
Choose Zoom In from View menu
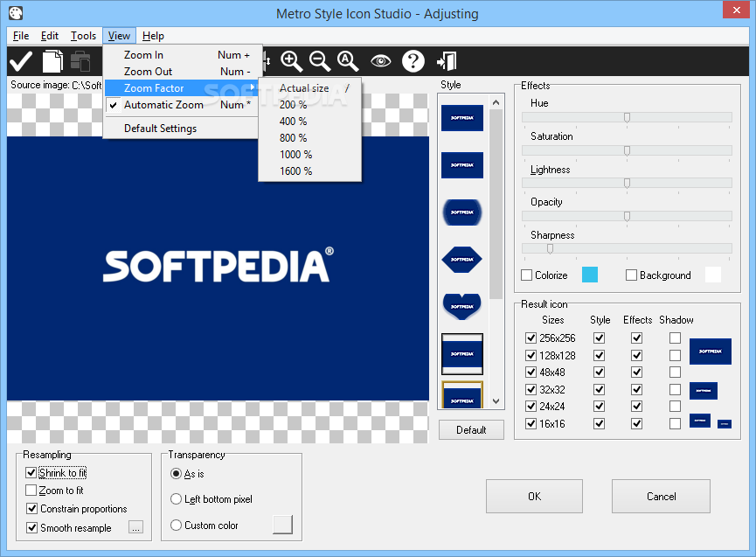pyautogui.click(x=183, y=55)
